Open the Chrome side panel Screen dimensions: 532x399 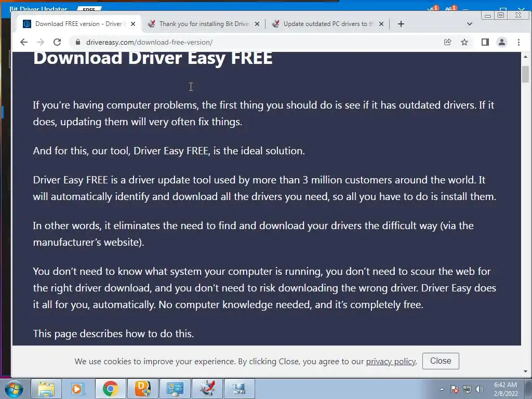click(485, 42)
